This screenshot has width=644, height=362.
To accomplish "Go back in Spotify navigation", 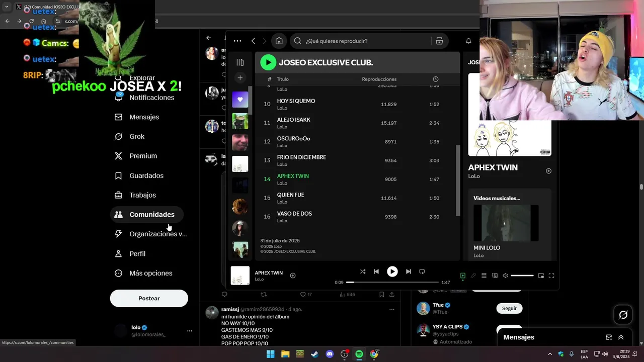I will 253,41.
